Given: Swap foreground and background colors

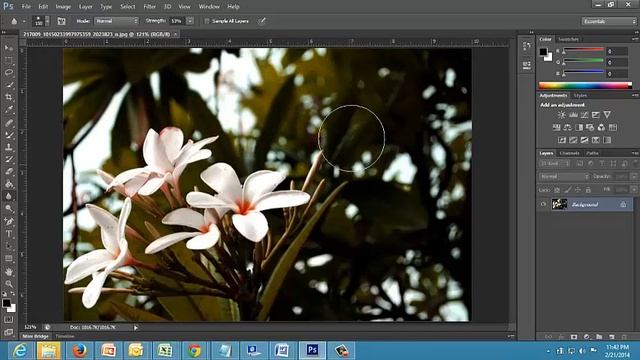Looking at the screenshot, I should coord(13,294).
